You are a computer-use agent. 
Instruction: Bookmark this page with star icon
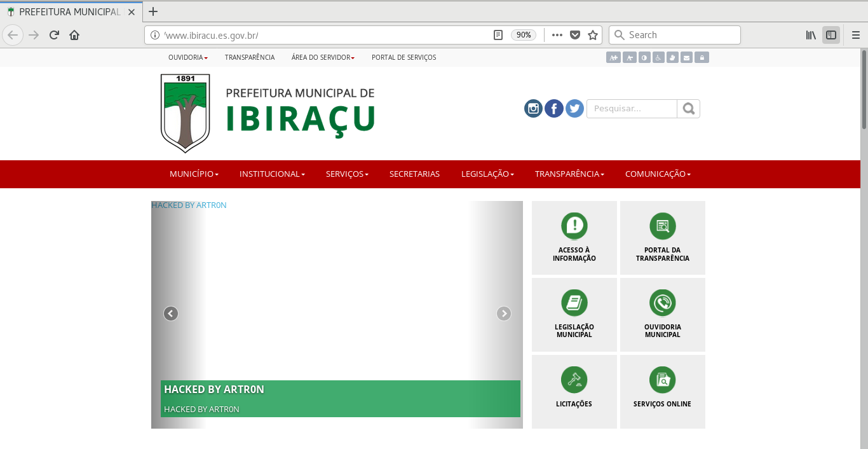593,35
